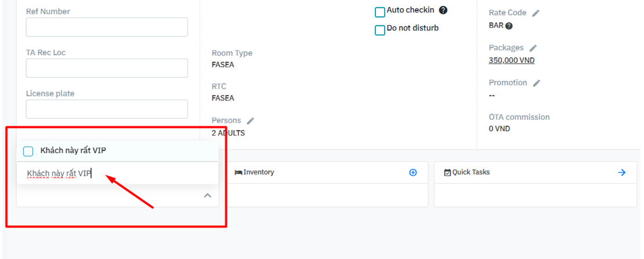This screenshot has height=259, width=644.
Task: Click the "Khách này rất VIP" text input
Action: tap(116, 173)
